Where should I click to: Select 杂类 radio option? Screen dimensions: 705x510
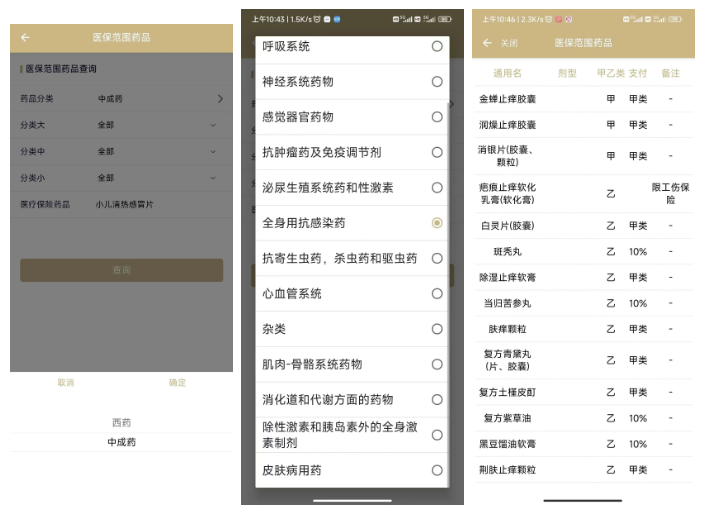(x=437, y=329)
